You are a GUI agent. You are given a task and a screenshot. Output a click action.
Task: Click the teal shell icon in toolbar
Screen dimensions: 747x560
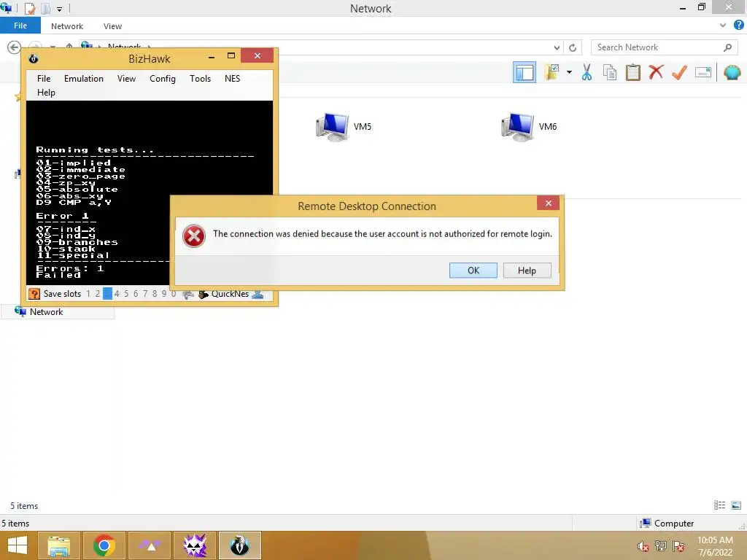(x=732, y=72)
